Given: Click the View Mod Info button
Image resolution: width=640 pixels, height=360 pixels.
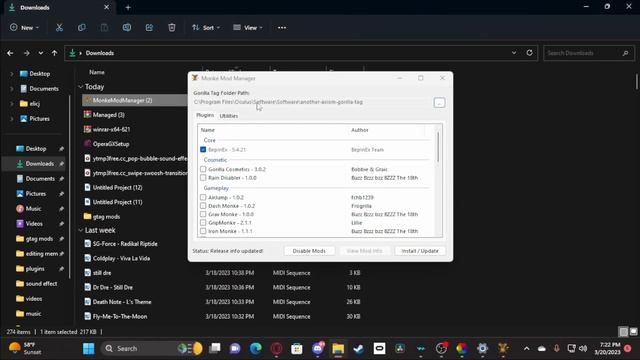Looking at the screenshot, I should click(x=364, y=251).
